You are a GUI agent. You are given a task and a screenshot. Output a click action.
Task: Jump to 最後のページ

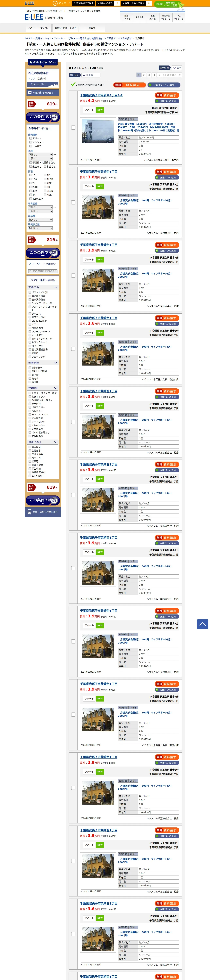172,75
